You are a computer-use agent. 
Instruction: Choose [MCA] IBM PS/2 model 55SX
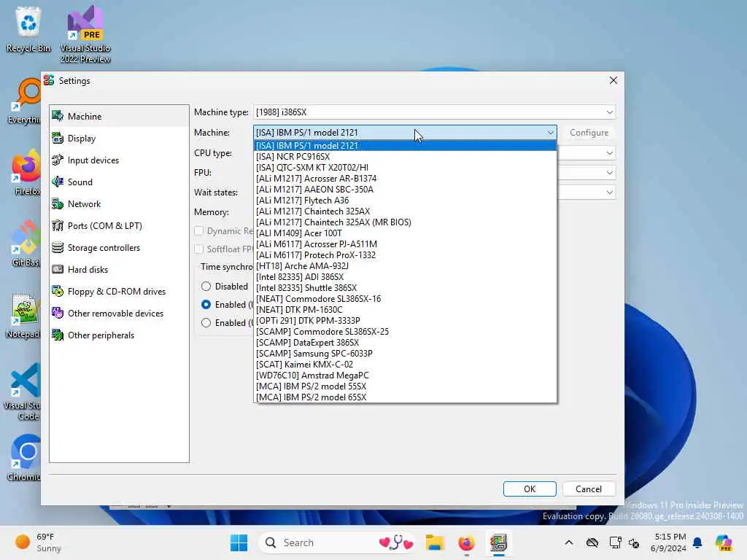[405, 386]
